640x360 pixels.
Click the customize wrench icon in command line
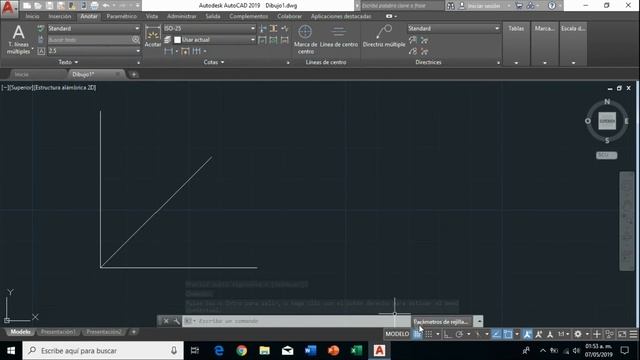[x=176, y=321]
